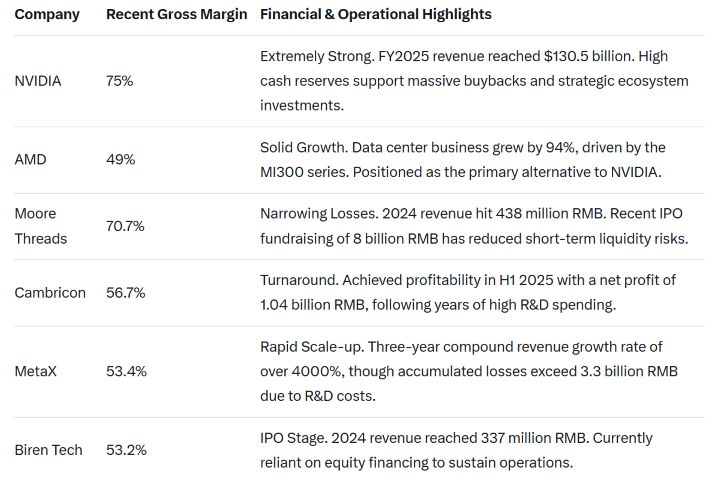The height and width of the screenshot is (500, 714).
Task: Click the 70.7% gross margin value
Action: pos(125,226)
